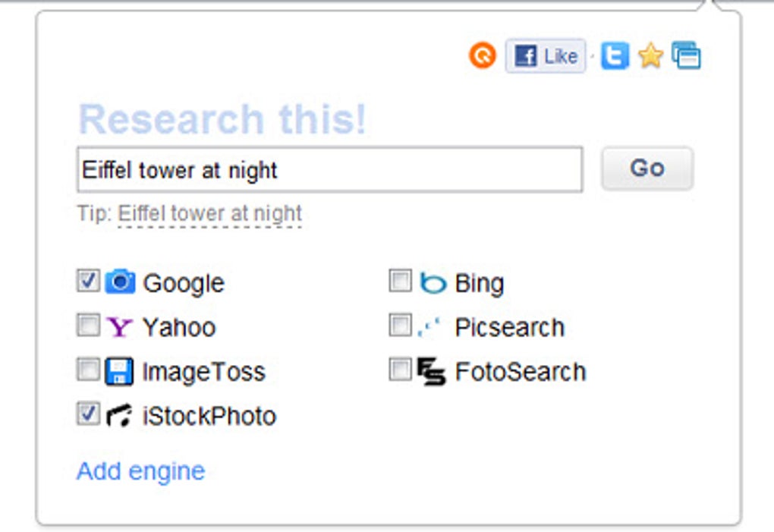Select the Yahoo Y icon
774x532 pixels.
120,326
